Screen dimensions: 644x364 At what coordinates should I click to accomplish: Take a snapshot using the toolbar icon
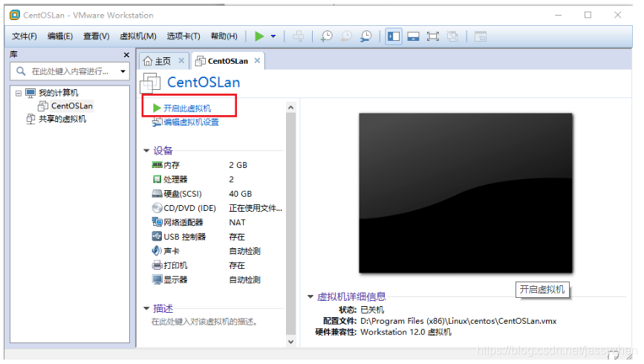coord(327,36)
